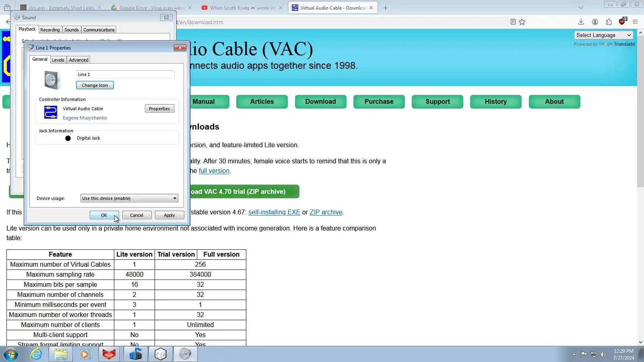This screenshot has width=644, height=362.
Task: Launch Internet Explorer from taskbar
Action: click(x=36, y=354)
